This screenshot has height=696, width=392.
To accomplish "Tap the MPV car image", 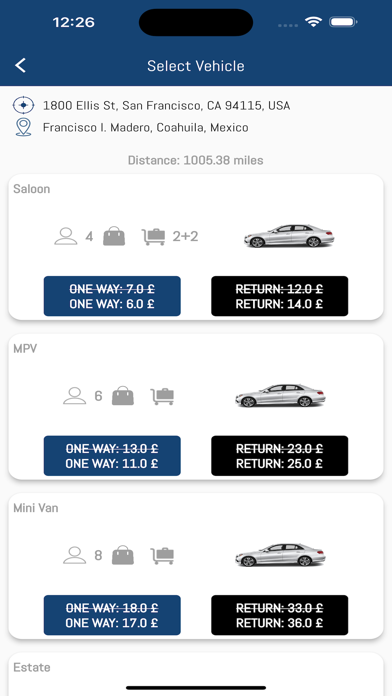I will point(280,395).
